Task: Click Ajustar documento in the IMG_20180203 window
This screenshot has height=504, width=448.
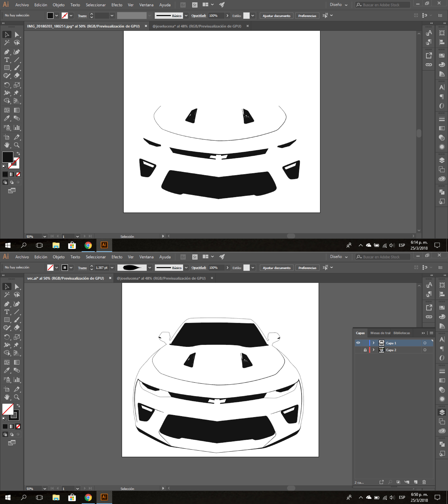Action: 276,16
